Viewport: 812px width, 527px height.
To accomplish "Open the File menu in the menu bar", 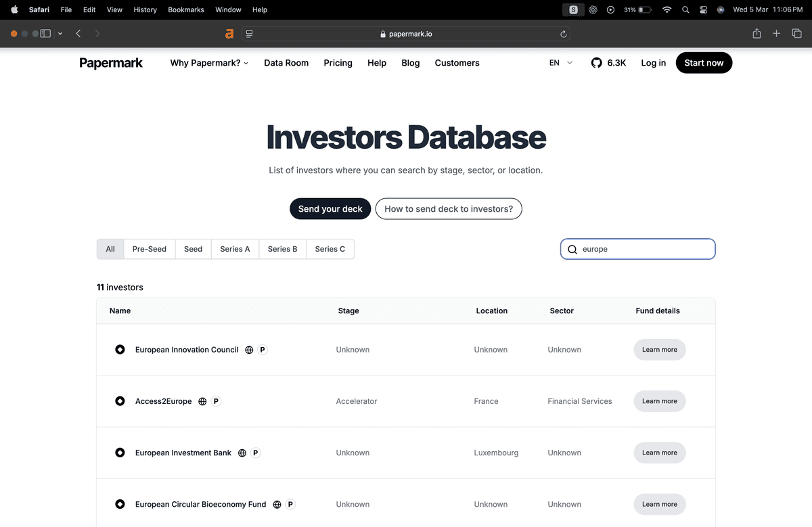I will [x=66, y=9].
